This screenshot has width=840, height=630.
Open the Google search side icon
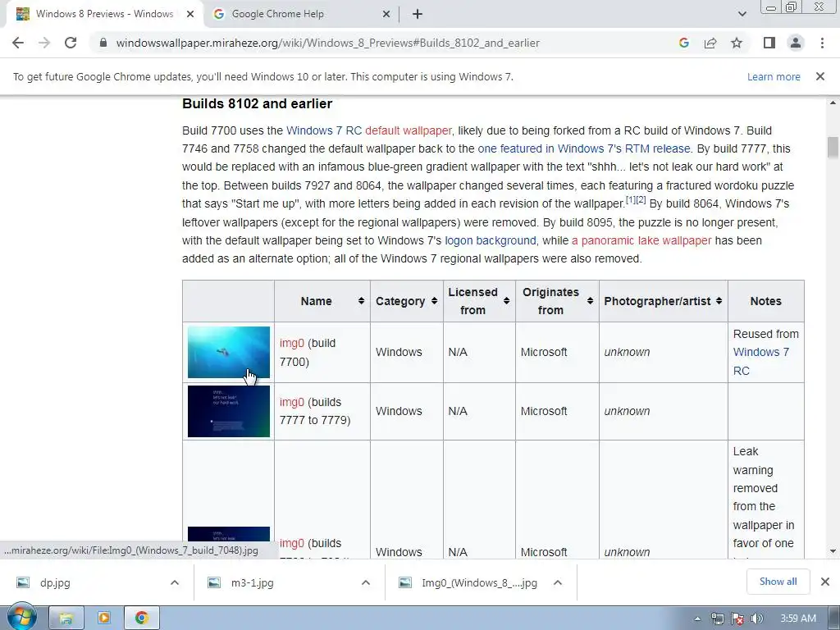click(x=683, y=43)
